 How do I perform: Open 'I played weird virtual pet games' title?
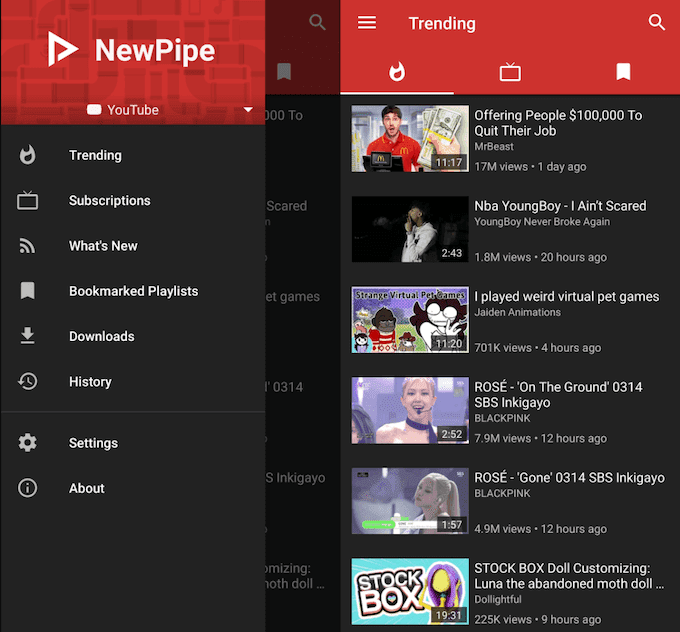[x=566, y=296]
